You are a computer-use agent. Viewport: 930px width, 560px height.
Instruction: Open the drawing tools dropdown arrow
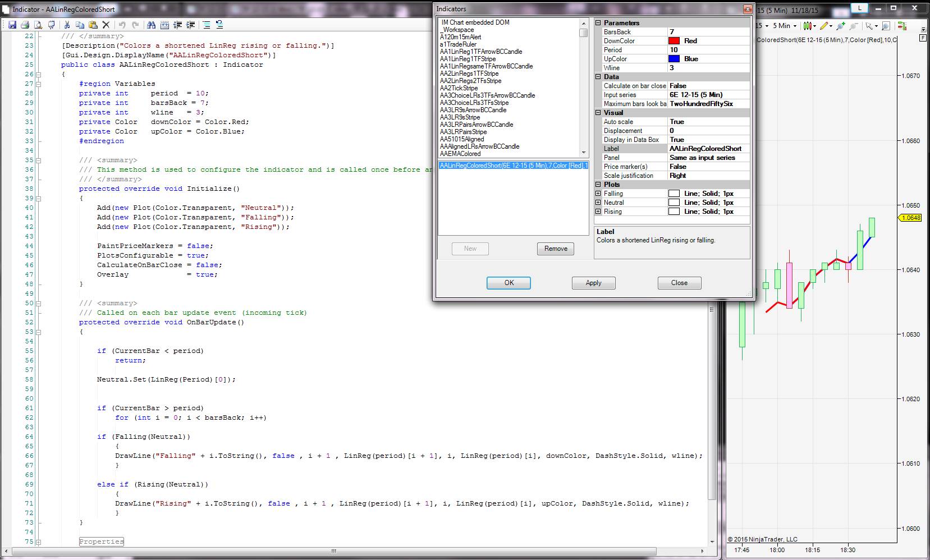click(x=831, y=26)
